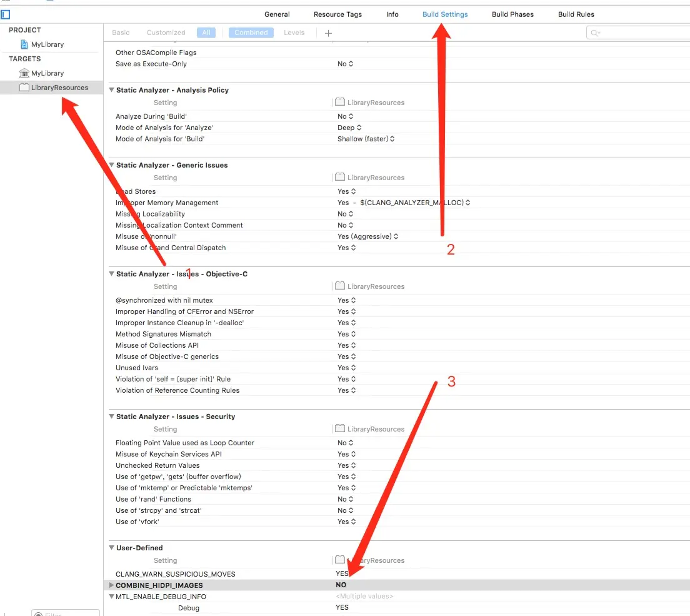Click the NO value of COMBINE_HIDPI_IMAGES
The width and height of the screenshot is (690, 616).
coord(341,585)
